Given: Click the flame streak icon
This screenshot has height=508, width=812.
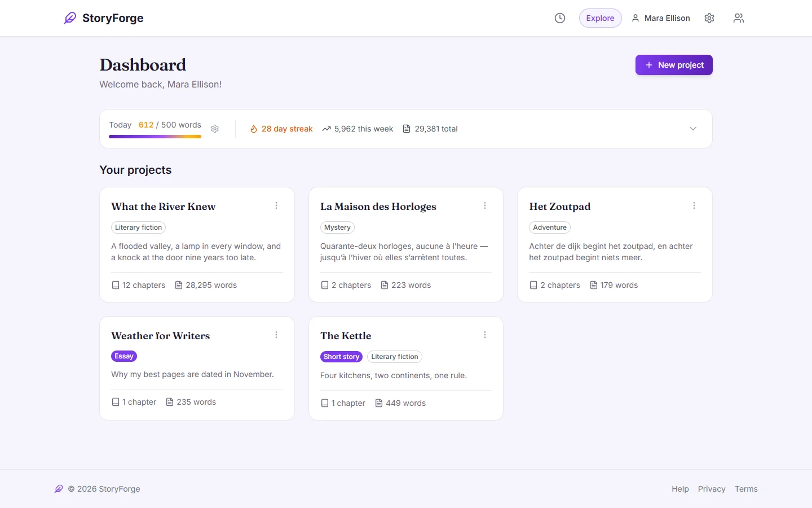Looking at the screenshot, I should pyautogui.click(x=254, y=129).
